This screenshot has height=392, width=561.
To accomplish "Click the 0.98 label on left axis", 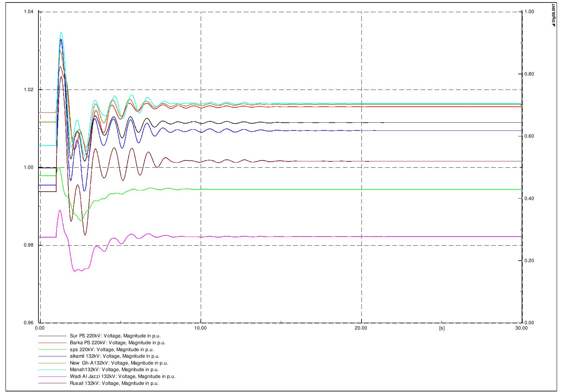I will point(28,245).
